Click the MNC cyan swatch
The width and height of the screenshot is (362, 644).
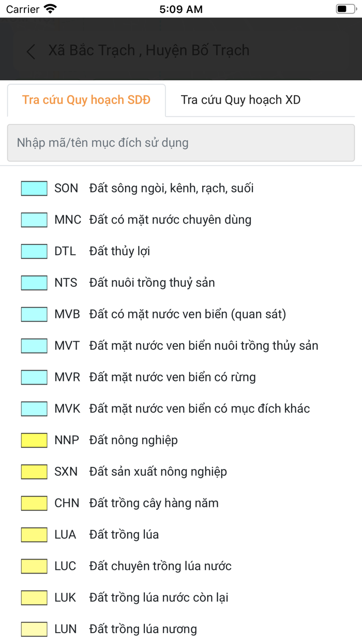point(34,219)
